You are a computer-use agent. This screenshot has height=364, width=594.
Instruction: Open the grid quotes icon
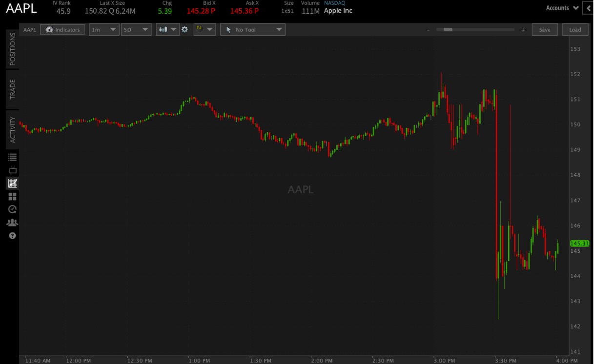(x=12, y=196)
